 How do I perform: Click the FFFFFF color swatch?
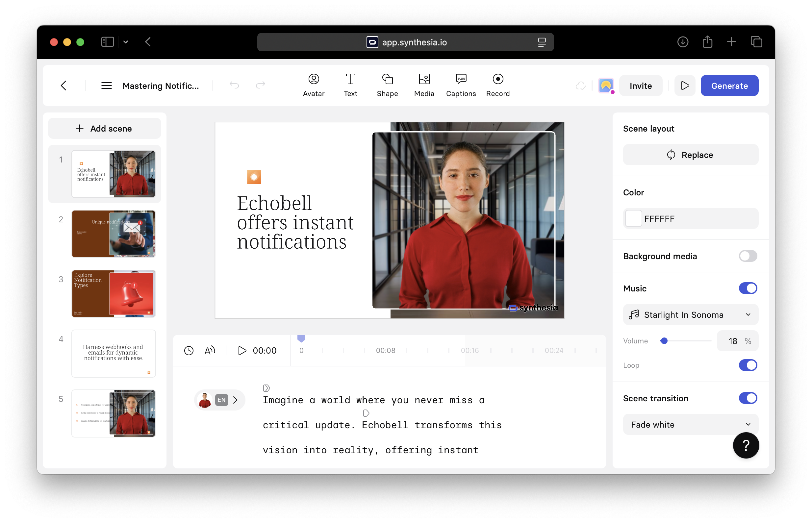(x=633, y=219)
